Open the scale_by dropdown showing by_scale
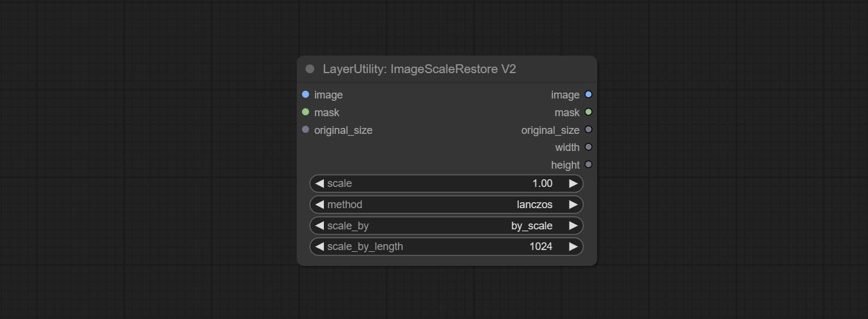 coord(446,226)
